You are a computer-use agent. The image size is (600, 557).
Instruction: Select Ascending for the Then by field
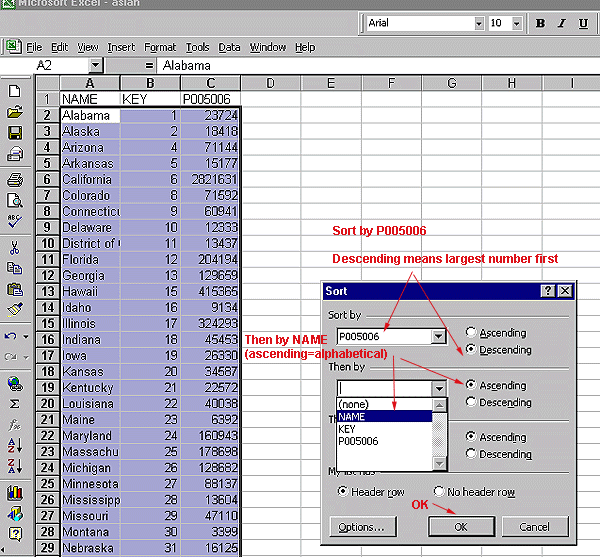tap(471, 385)
